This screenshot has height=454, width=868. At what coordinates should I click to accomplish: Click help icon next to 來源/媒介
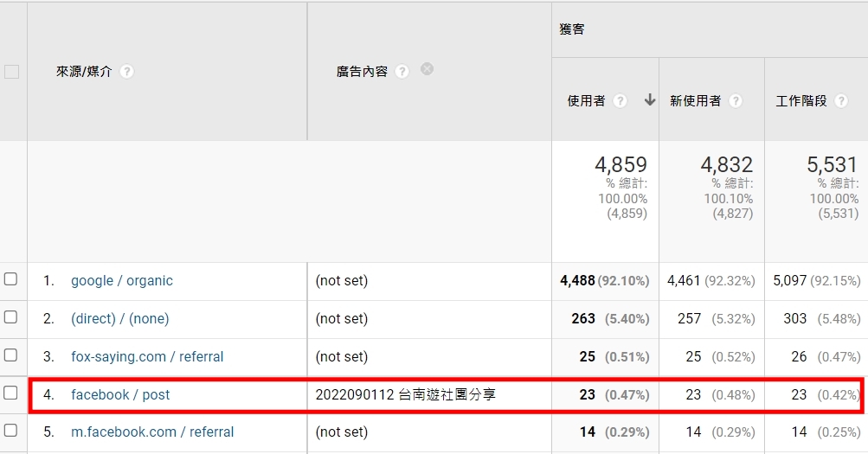127,72
